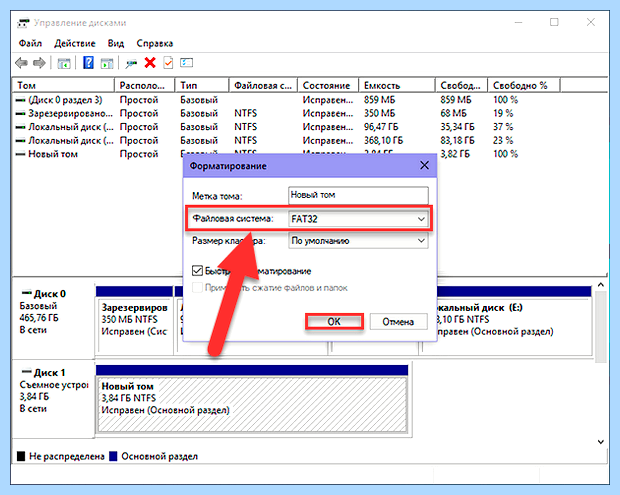Click the connect/rescan disk toolbar icon
This screenshot has height=495, width=620.
click(x=131, y=63)
